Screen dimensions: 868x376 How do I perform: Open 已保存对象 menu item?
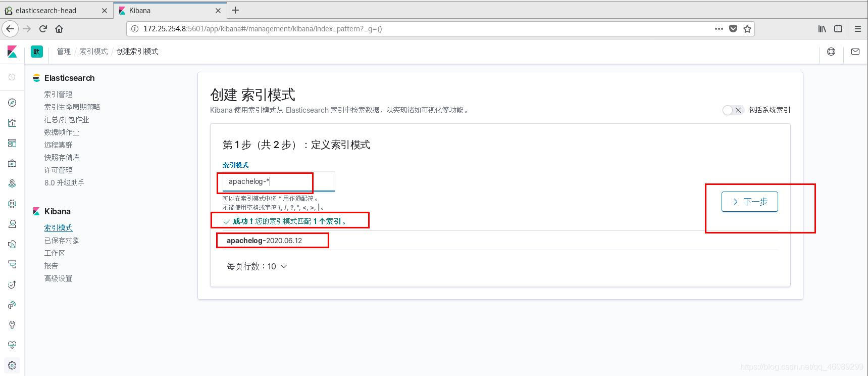(62, 241)
